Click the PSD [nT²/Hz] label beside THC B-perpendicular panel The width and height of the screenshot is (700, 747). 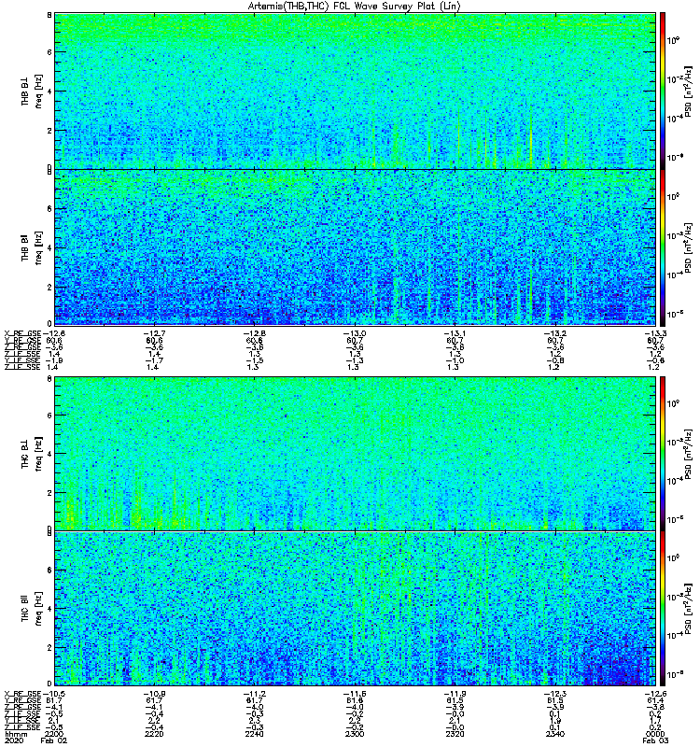689,454
